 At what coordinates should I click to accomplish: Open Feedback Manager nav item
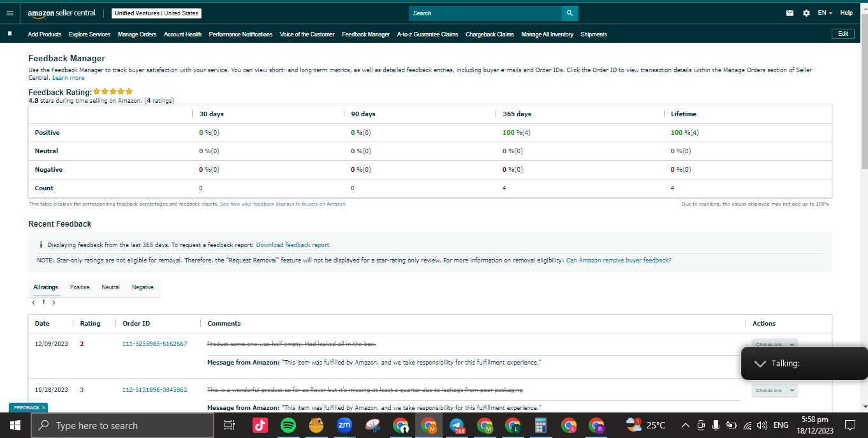point(365,34)
